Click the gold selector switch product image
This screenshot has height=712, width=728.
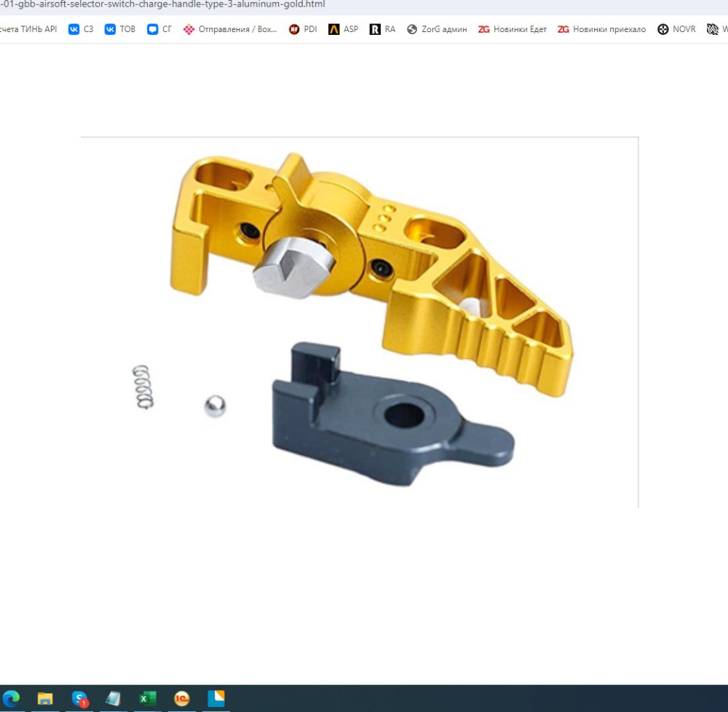coord(360,322)
